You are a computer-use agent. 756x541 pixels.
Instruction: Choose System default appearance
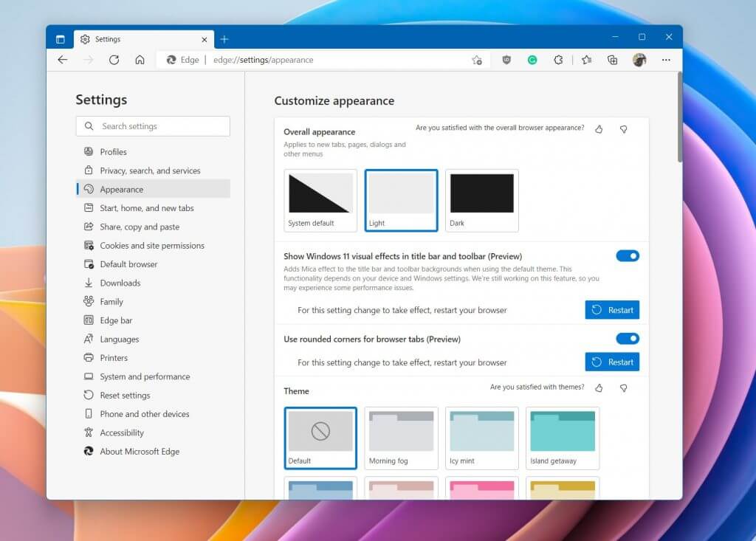tap(320, 201)
